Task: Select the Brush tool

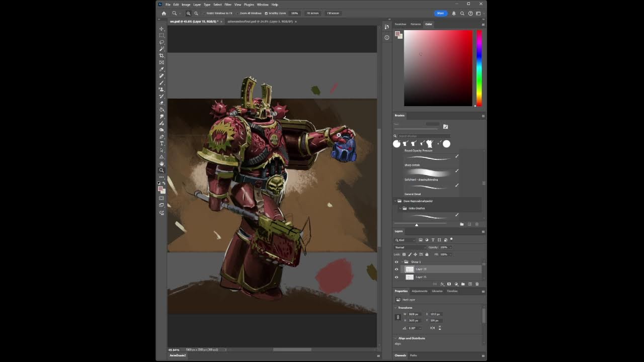Action: click(x=162, y=82)
